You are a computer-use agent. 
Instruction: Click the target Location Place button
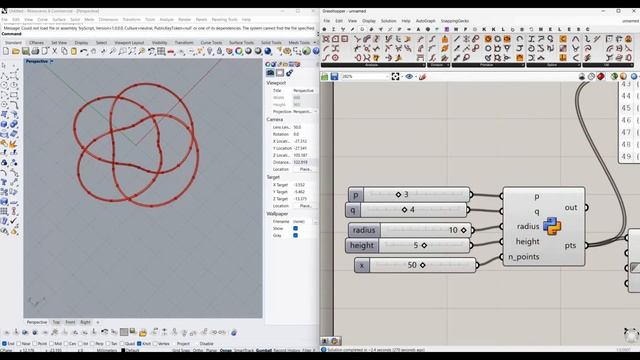(305, 206)
